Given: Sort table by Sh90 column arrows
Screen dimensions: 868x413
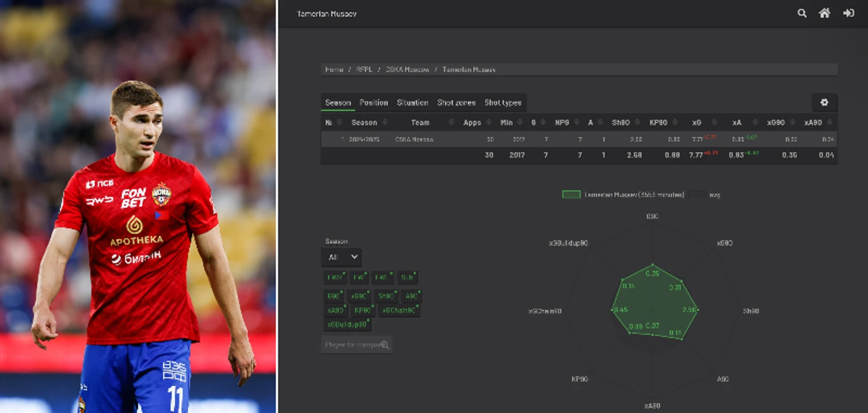Looking at the screenshot, I should pyautogui.click(x=639, y=123).
